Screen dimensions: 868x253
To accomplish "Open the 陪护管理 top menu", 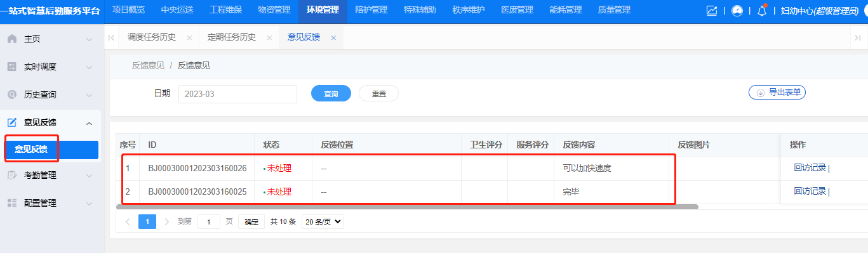I will tap(371, 10).
